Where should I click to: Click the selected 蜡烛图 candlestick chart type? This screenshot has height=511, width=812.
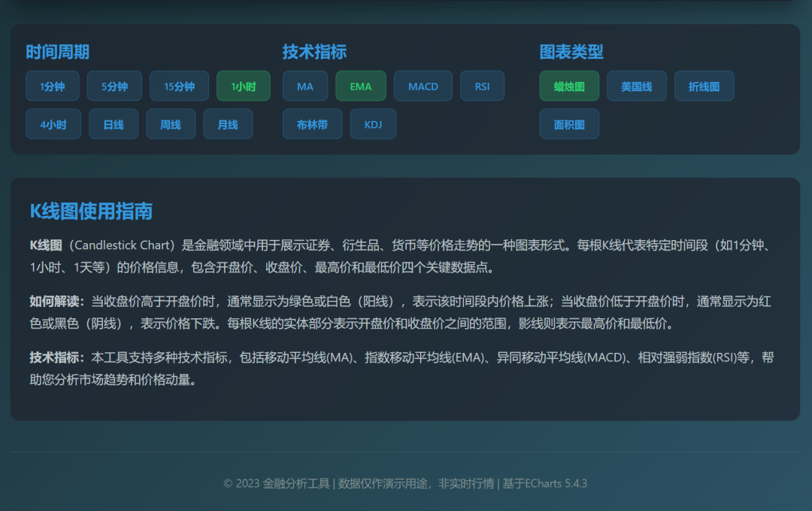pyautogui.click(x=569, y=86)
